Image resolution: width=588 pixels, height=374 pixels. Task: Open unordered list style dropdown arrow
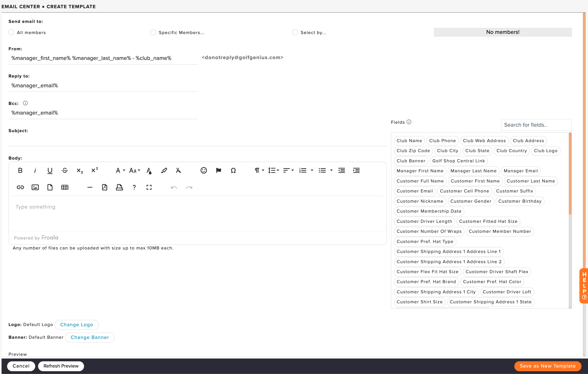pyautogui.click(x=331, y=171)
